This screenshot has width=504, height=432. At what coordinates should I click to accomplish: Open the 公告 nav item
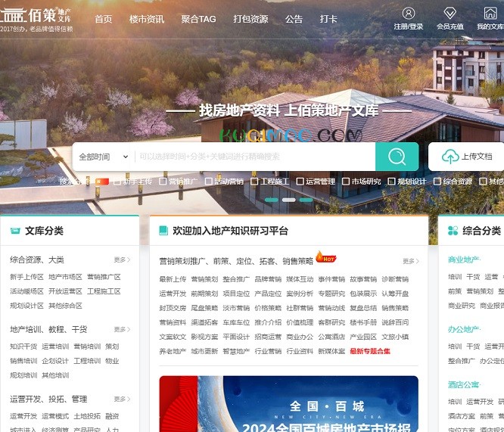coord(294,19)
